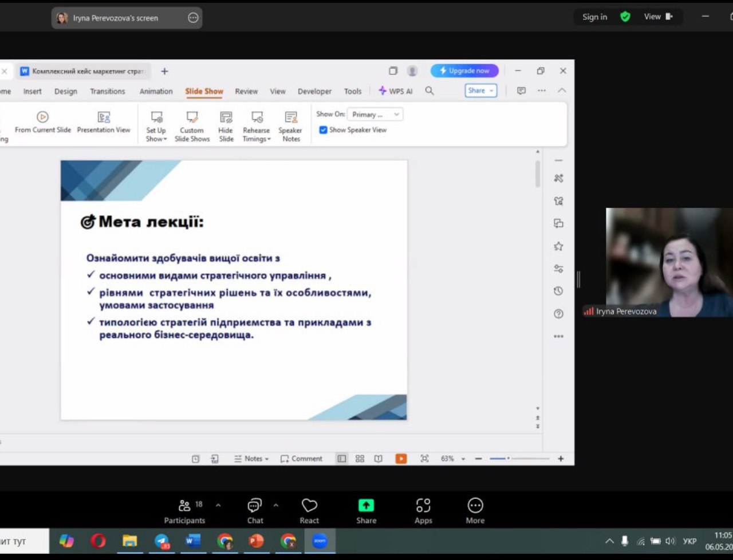Toggle Show Speaker View checkbox
Screen dimensions: 733x560
323,130
